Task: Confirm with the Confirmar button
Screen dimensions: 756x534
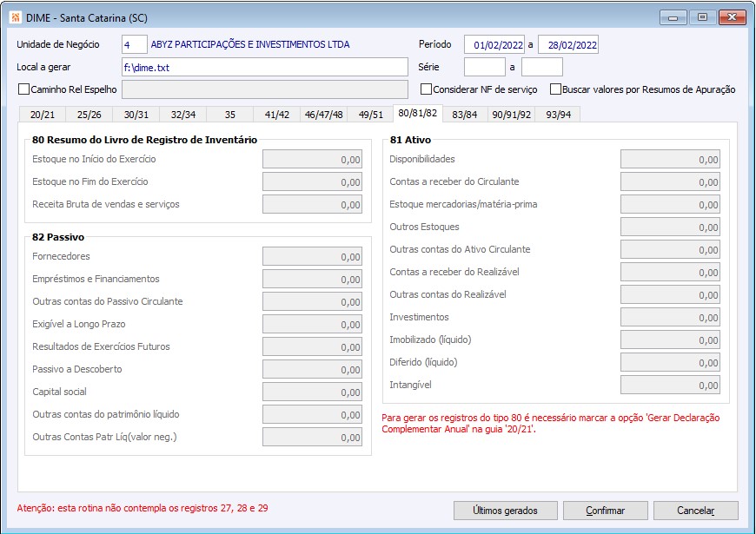Action: (x=605, y=511)
